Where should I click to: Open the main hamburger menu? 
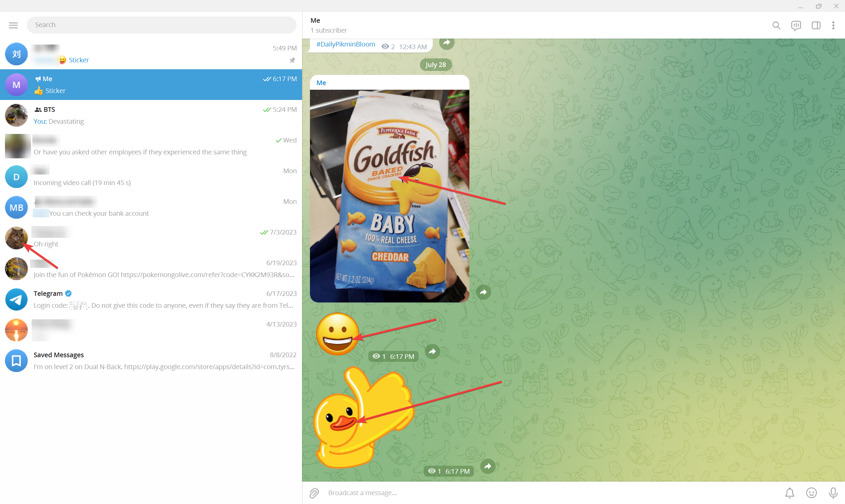[x=13, y=25]
